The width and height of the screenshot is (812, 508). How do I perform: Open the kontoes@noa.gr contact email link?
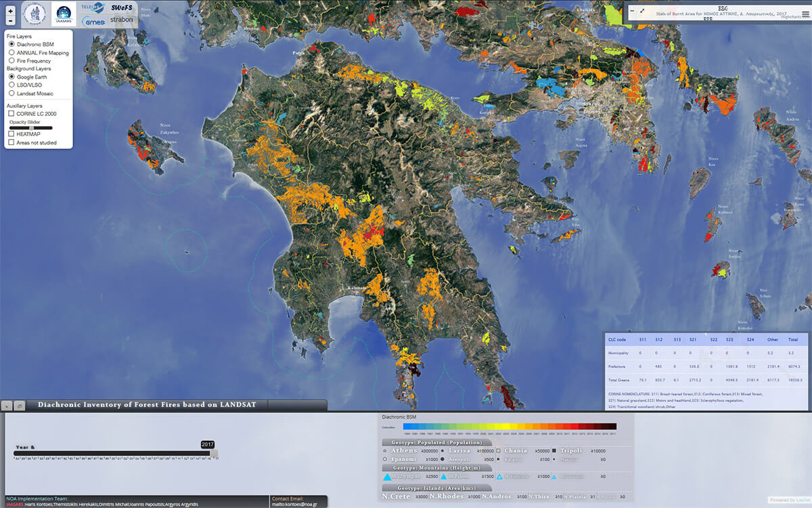click(292, 504)
